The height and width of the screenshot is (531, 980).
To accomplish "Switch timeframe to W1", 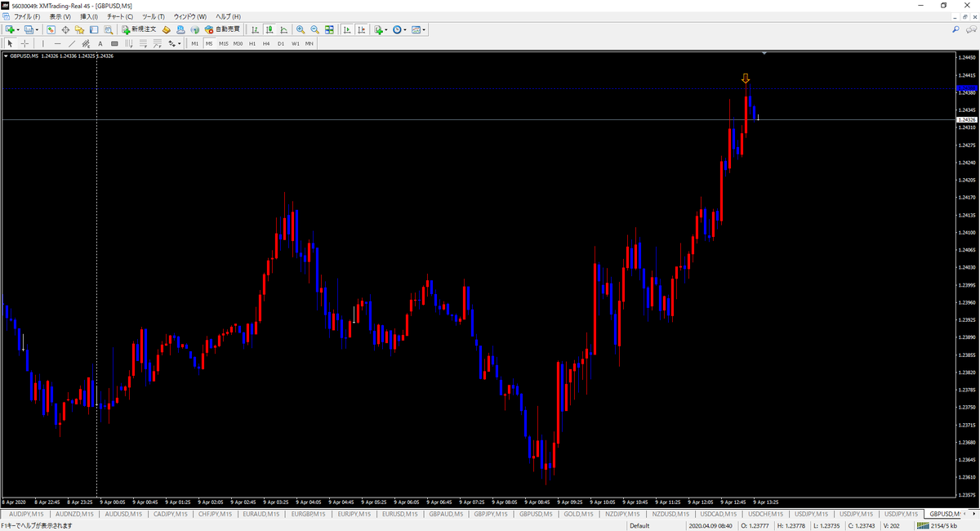I will 296,43.
